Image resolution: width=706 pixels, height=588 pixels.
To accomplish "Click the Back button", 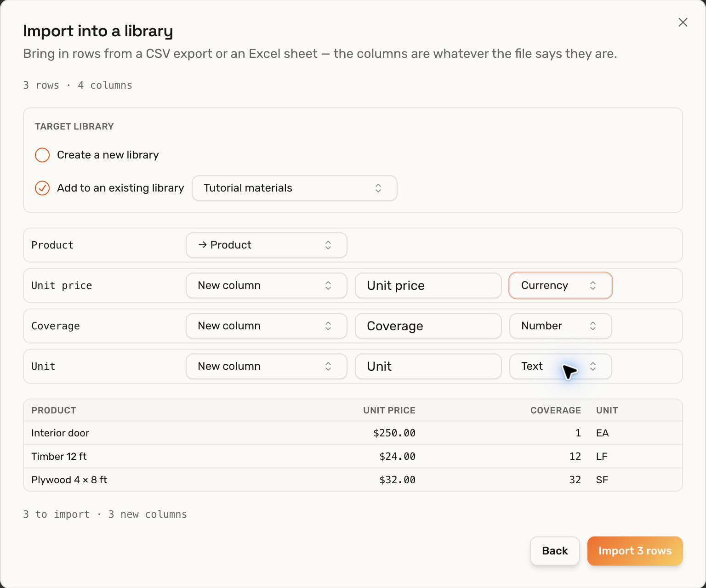I will tap(555, 551).
